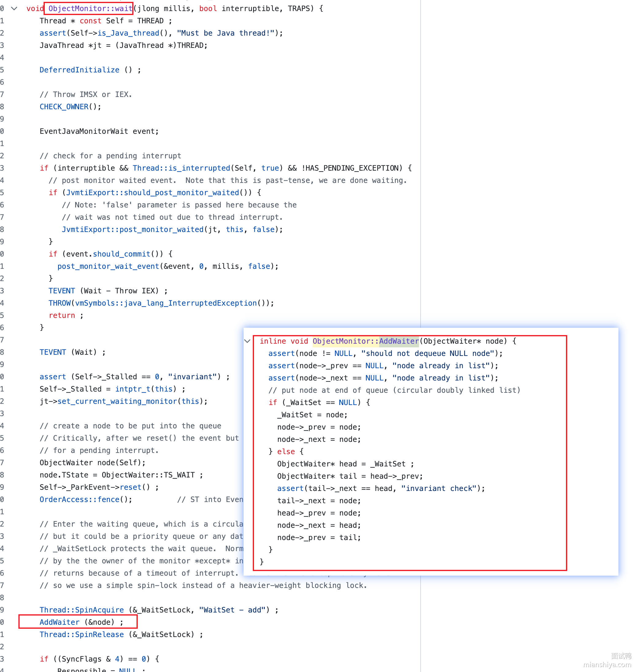Click the set_current_waiting_monitor method
635x672 pixels.
point(117,401)
